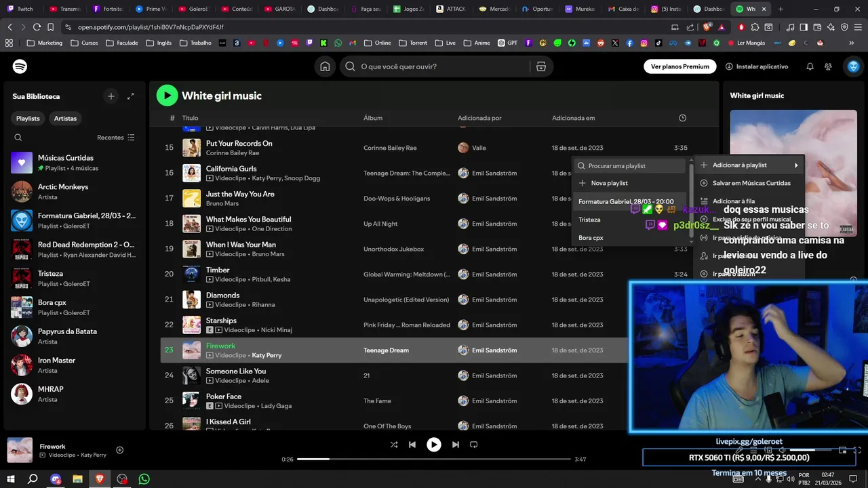This screenshot has height=488, width=868.
Task: Click the Firework now-playing cover thumbnail
Action: tap(20, 450)
